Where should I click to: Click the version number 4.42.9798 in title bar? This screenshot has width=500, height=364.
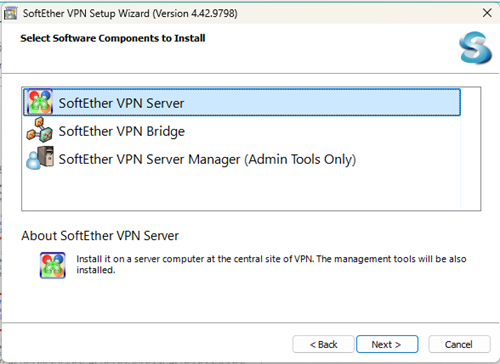pyautogui.click(x=214, y=13)
